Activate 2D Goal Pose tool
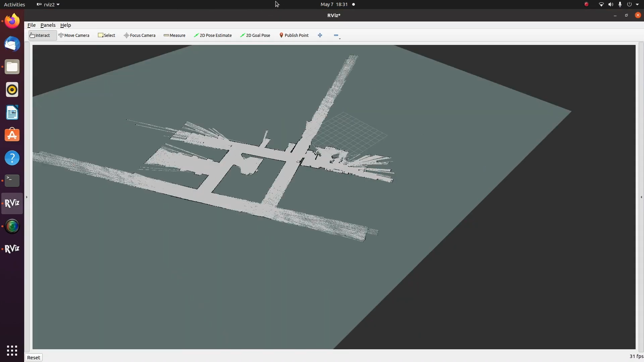Screen dimensions: 644x362 point(255,35)
